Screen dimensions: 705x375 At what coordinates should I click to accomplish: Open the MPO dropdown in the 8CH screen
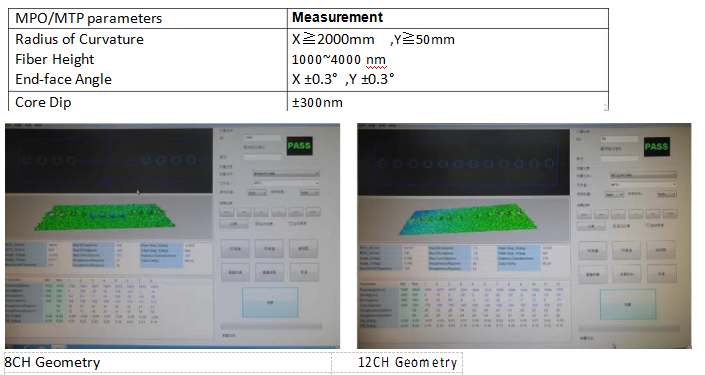(x=286, y=183)
